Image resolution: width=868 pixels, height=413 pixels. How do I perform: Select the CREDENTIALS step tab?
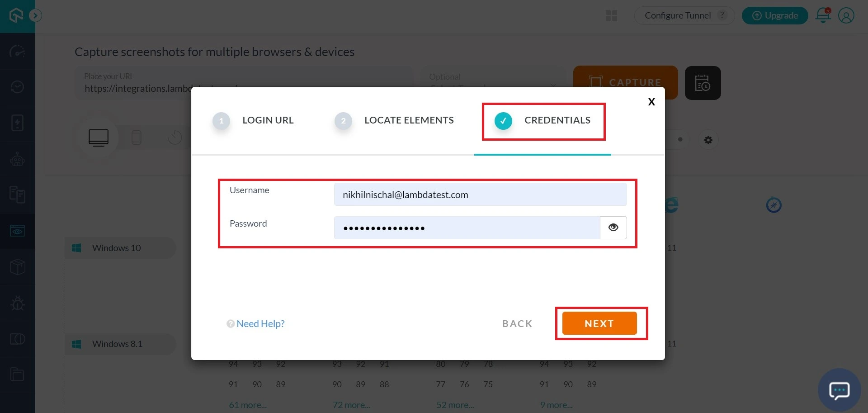pos(557,120)
